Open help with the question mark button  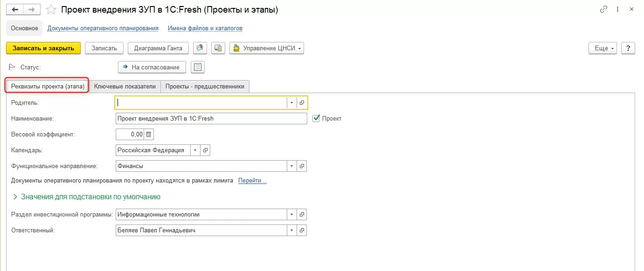(x=628, y=48)
